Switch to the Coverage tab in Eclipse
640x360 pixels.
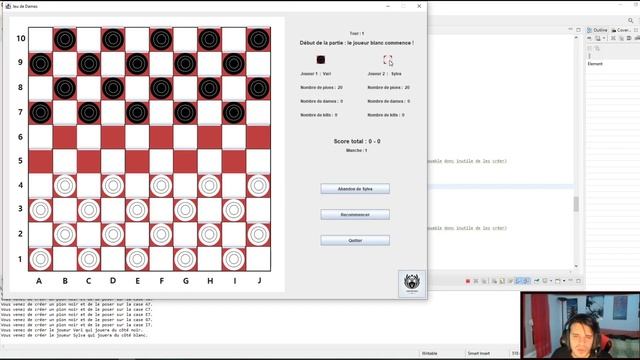click(621, 30)
